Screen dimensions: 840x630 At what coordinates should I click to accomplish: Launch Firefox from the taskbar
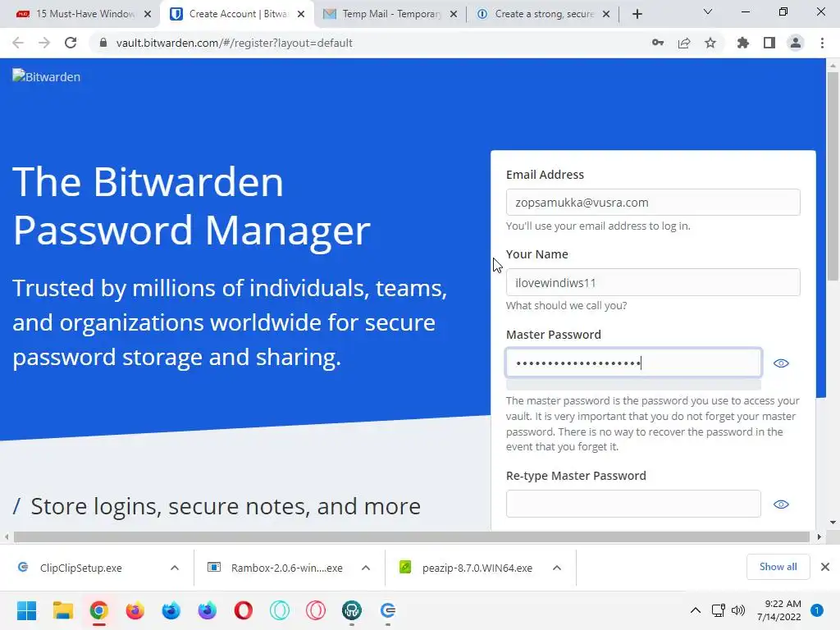135,610
